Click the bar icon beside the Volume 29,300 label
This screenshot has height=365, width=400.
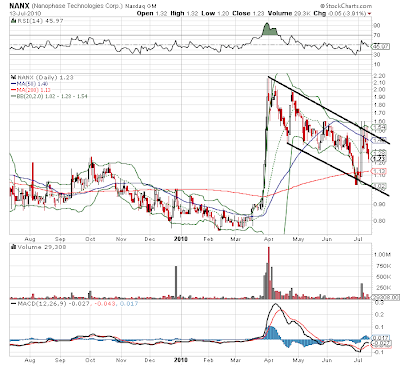(x=13, y=247)
